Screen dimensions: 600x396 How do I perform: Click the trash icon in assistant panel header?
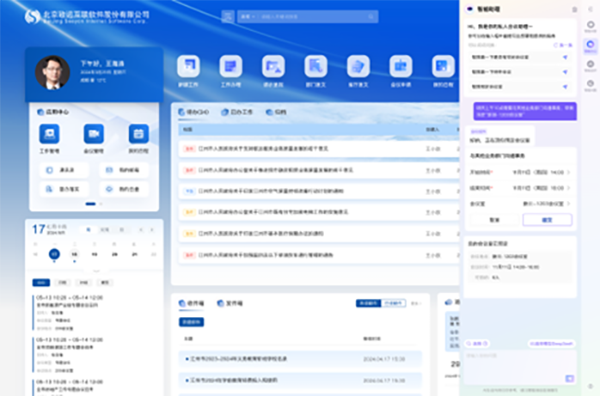(x=574, y=10)
